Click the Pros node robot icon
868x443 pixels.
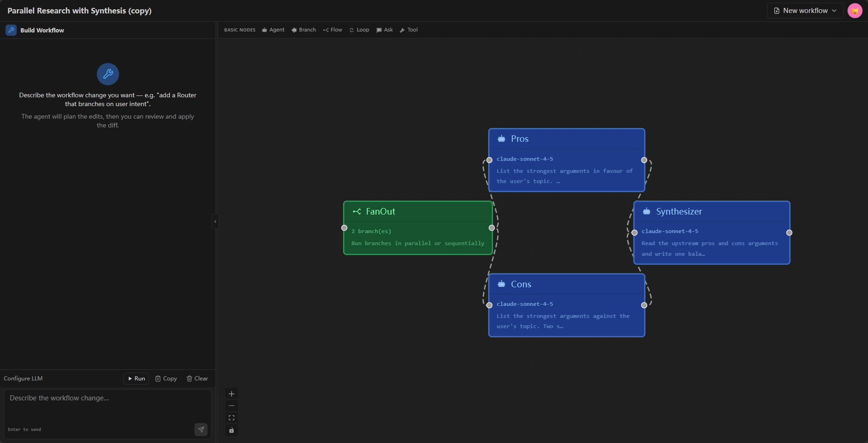point(502,139)
